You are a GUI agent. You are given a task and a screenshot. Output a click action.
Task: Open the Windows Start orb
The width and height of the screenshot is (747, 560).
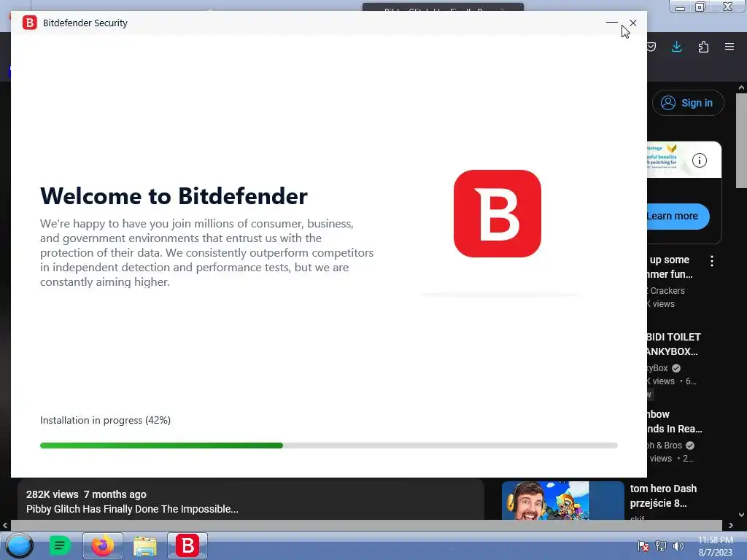tap(19, 545)
